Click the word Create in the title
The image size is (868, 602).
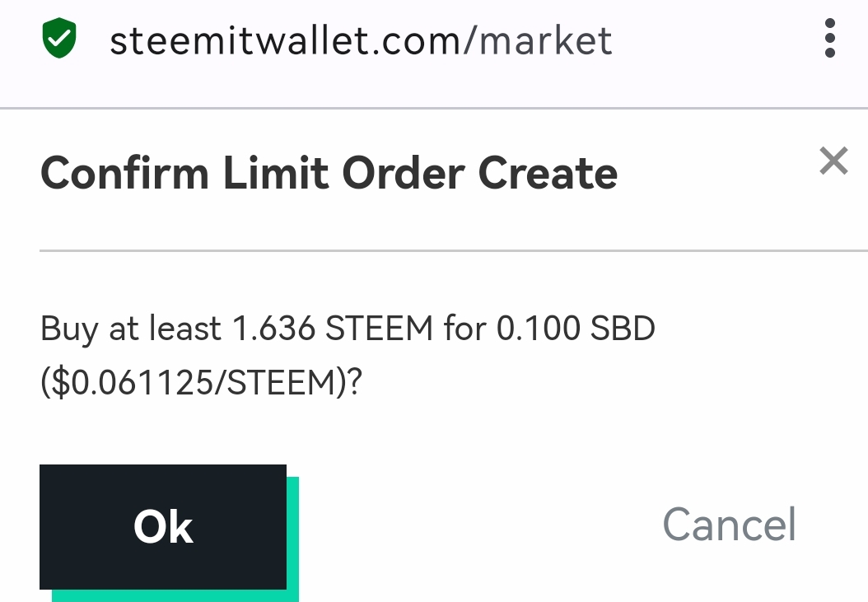(548, 174)
